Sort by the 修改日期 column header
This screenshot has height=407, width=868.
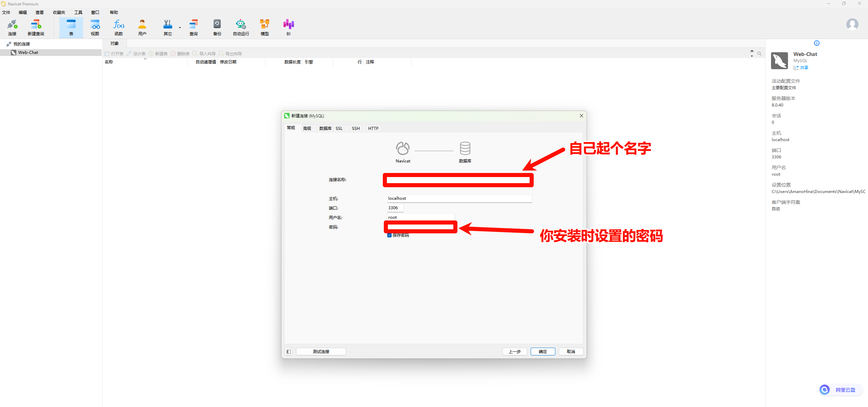(241, 62)
